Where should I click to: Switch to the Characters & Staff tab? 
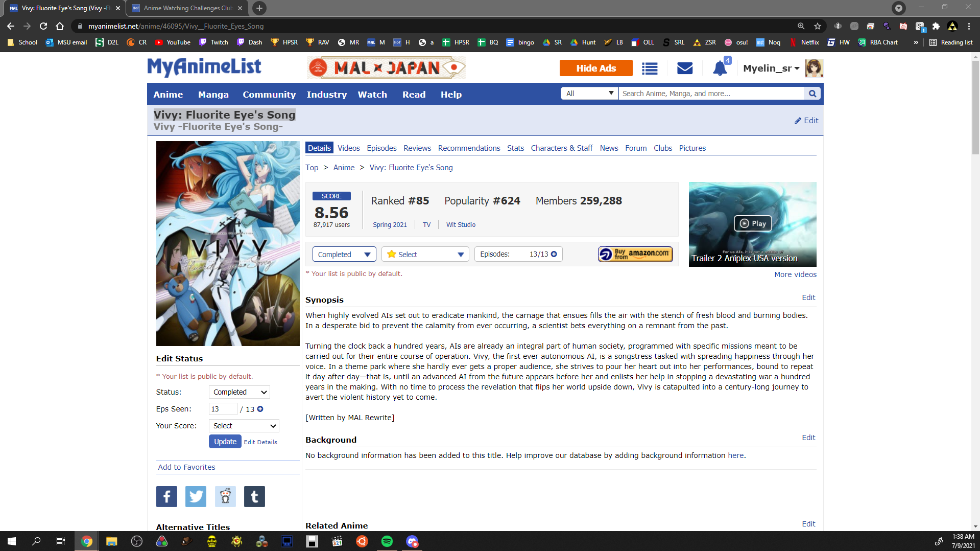pos(562,148)
